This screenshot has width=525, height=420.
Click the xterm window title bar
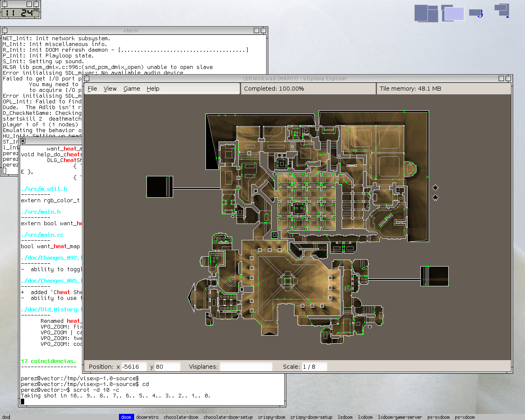[130, 30]
